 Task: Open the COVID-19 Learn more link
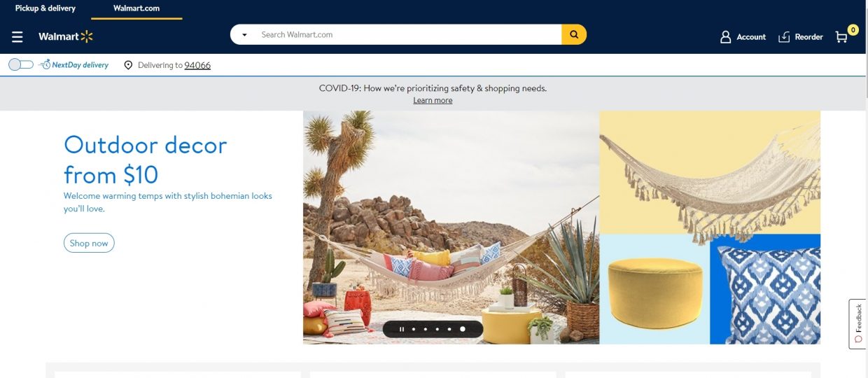tap(433, 100)
